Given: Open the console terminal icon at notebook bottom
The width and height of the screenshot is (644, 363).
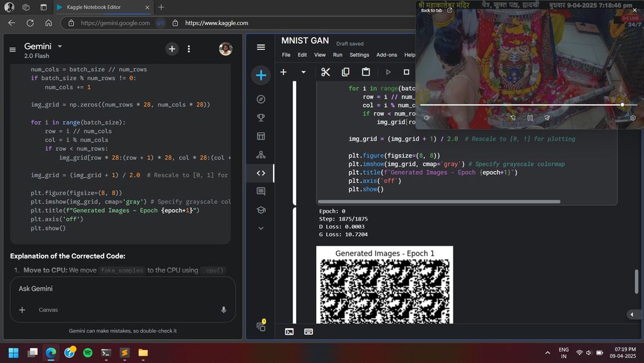Looking at the screenshot, I should pyautogui.click(x=289, y=332).
